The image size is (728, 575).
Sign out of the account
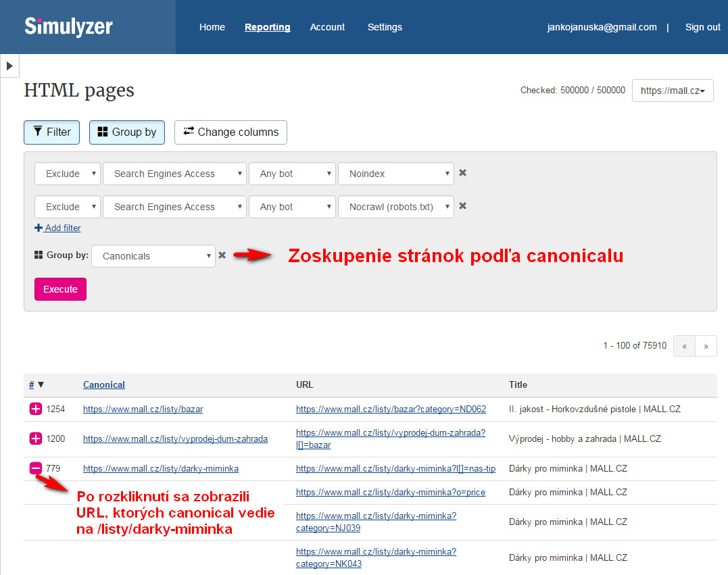pos(703,27)
